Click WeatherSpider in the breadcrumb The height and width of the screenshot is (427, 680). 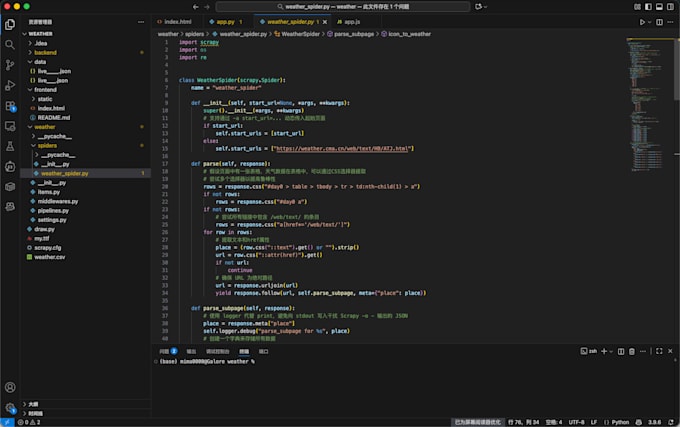[300, 34]
